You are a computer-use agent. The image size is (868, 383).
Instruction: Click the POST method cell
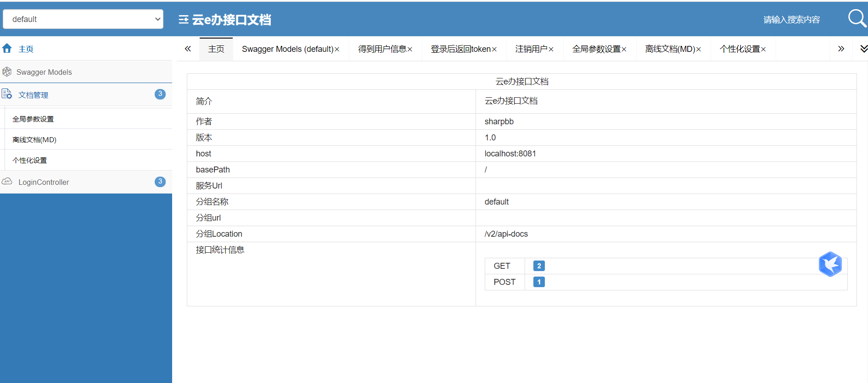tap(505, 282)
